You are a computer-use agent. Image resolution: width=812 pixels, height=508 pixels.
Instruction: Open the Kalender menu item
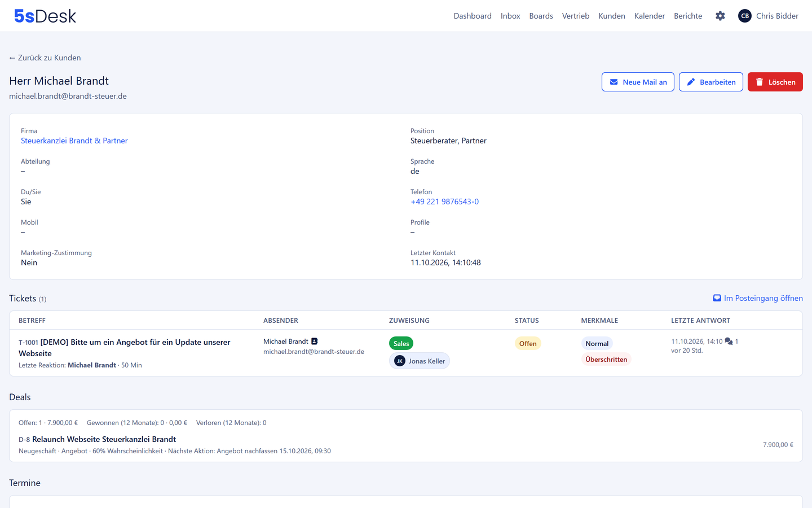pos(650,16)
